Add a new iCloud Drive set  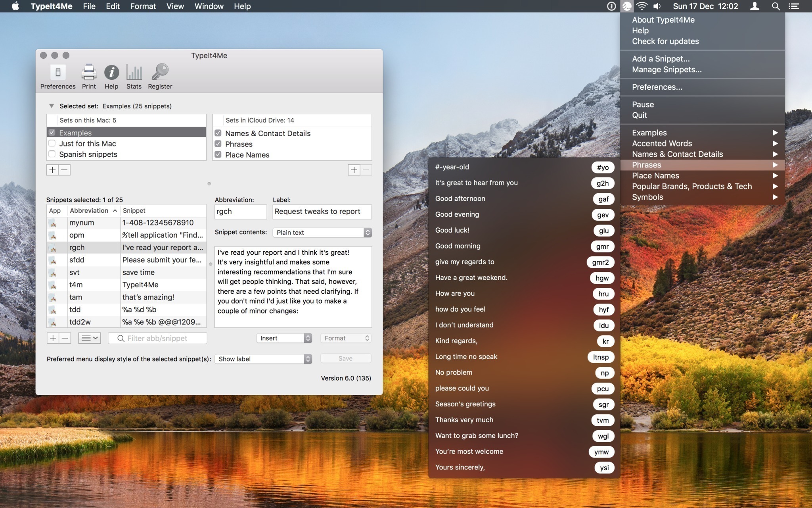coord(354,170)
